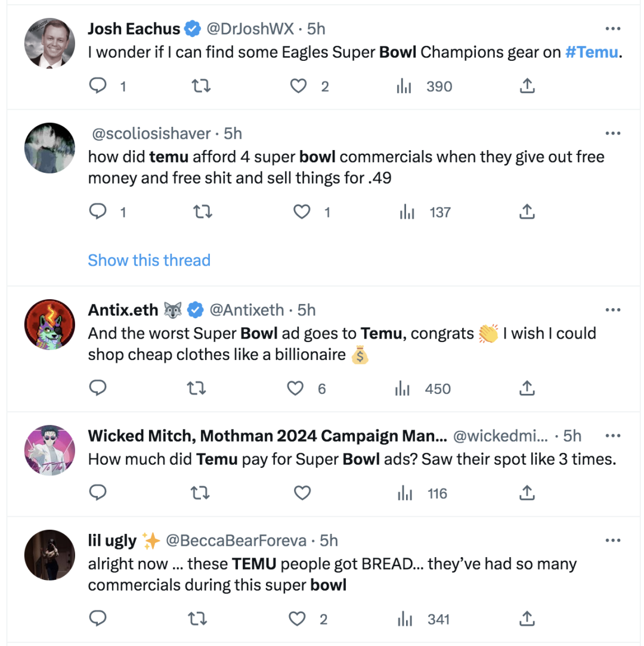Open the @DrJoshWX handle profile
Image resolution: width=644 pixels, height=646 pixels.
250,29
